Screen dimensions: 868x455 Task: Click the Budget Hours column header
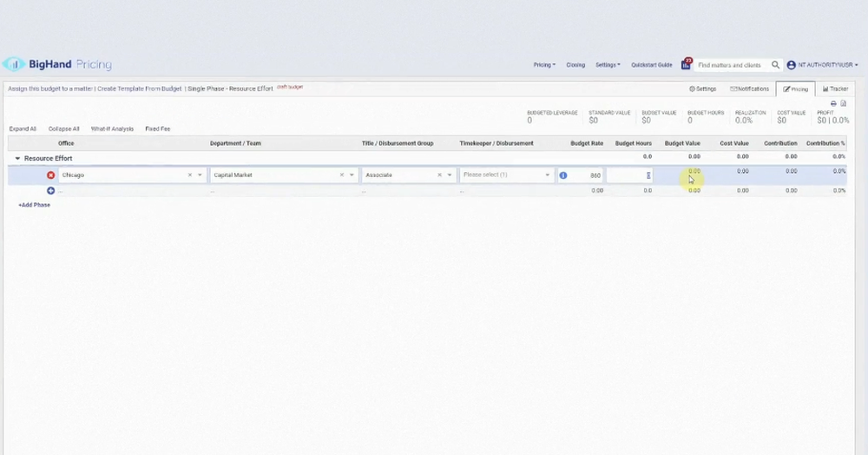pos(634,143)
